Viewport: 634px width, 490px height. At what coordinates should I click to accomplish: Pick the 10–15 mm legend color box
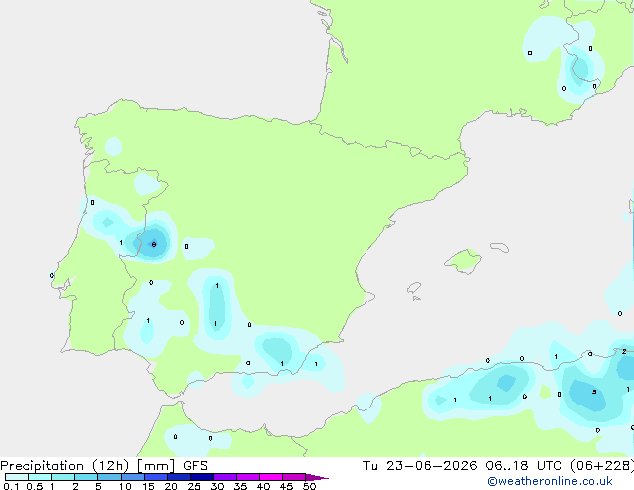132,477
